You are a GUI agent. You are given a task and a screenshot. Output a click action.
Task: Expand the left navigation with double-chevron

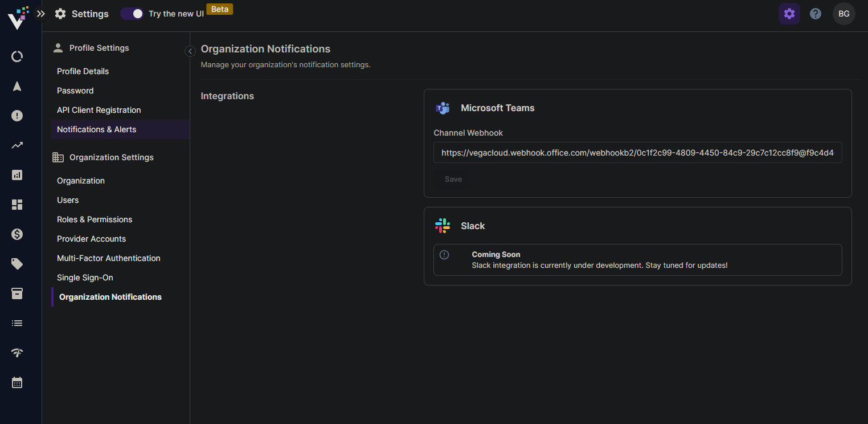(x=40, y=14)
